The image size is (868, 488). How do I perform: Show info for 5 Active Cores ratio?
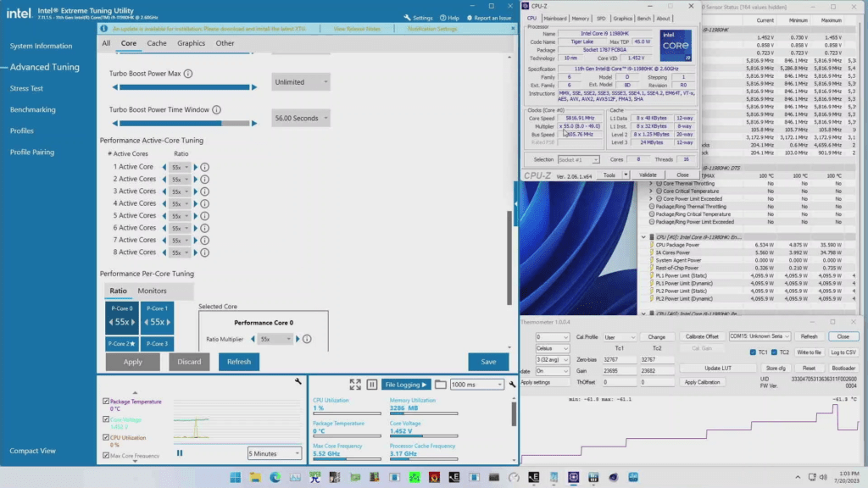(205, 216)
